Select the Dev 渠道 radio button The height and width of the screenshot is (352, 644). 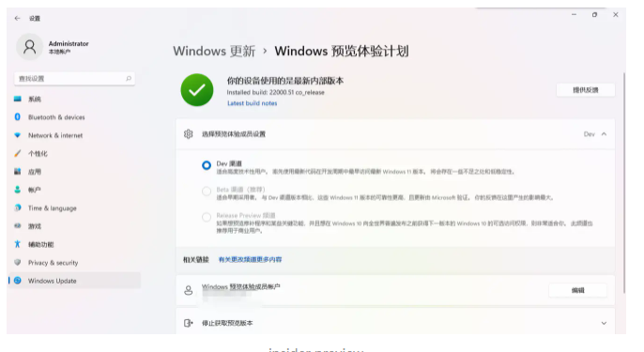tap(207, 165)
